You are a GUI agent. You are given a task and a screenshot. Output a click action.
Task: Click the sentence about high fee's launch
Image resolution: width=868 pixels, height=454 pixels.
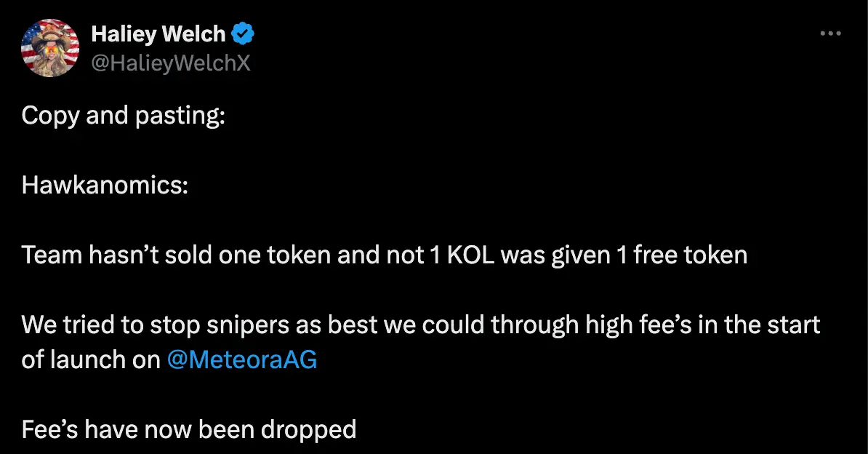click(x=420, y=324)
